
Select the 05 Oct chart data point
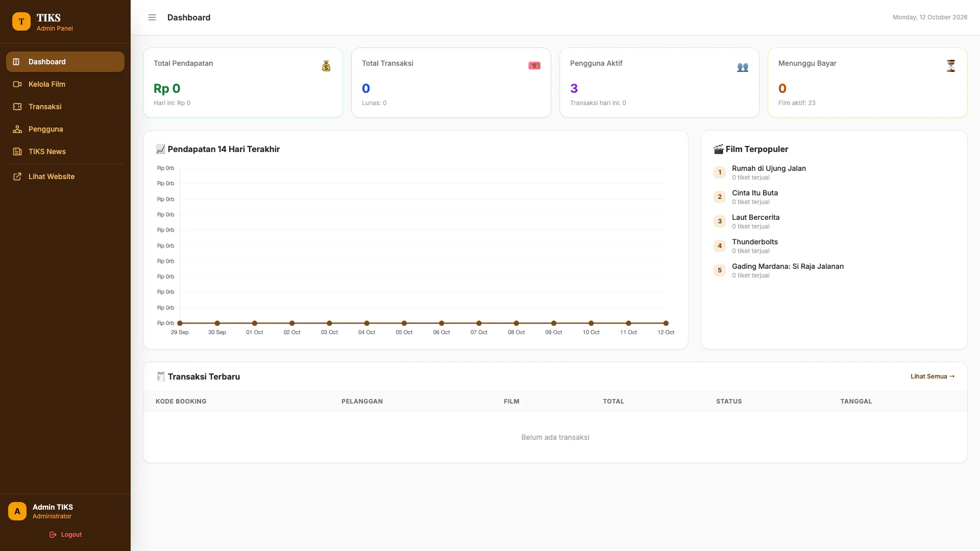click(x=404, y=323)
